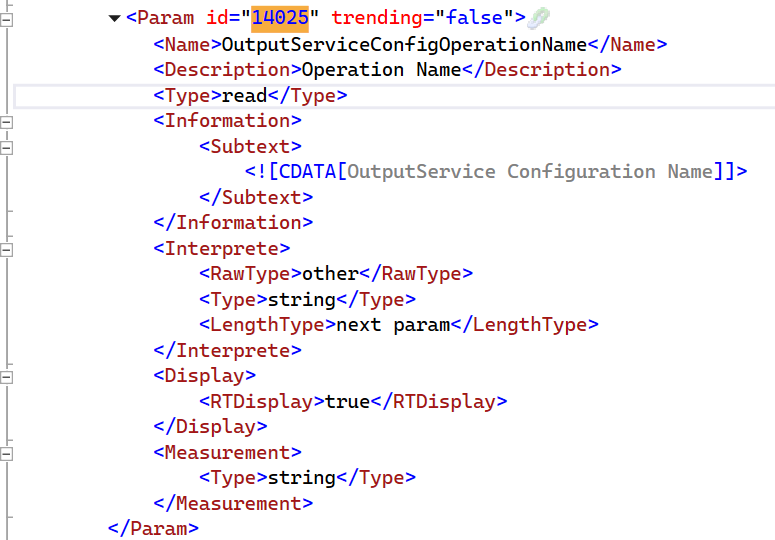775x540 pixels.
Task: Click the LengthType value next param
Action: [x=393, y=325]
